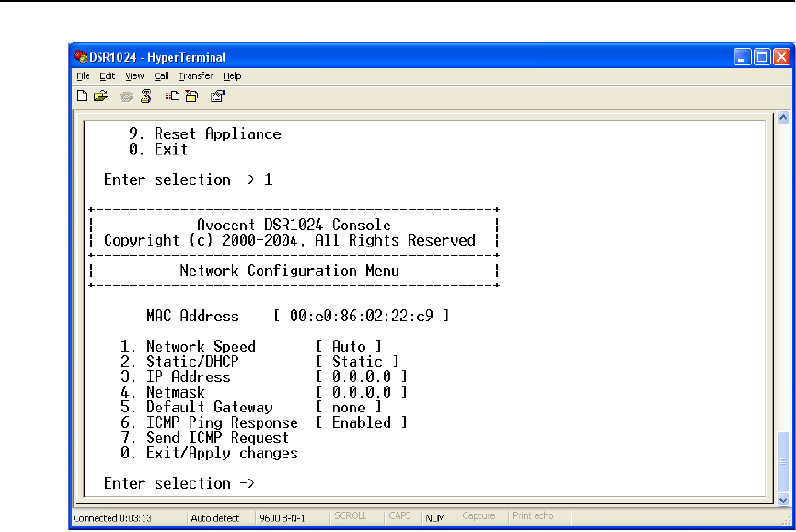Click the terminal scrollbar up arrow

[783, 118]
